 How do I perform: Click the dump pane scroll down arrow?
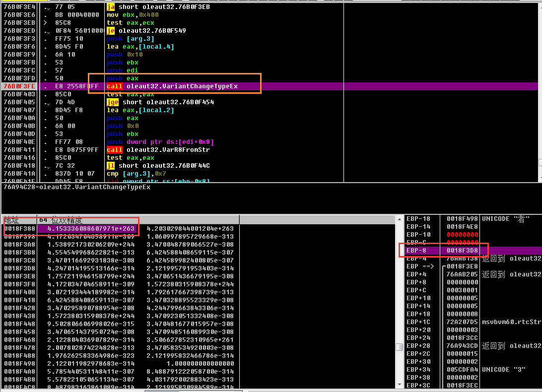pyautogui.click(x=399, y=385)
